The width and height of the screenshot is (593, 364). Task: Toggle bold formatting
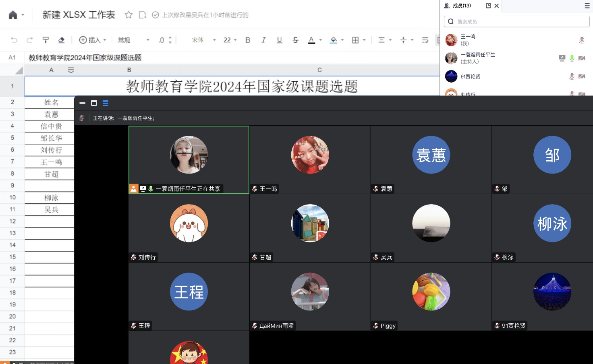click(x=248, y=40)
